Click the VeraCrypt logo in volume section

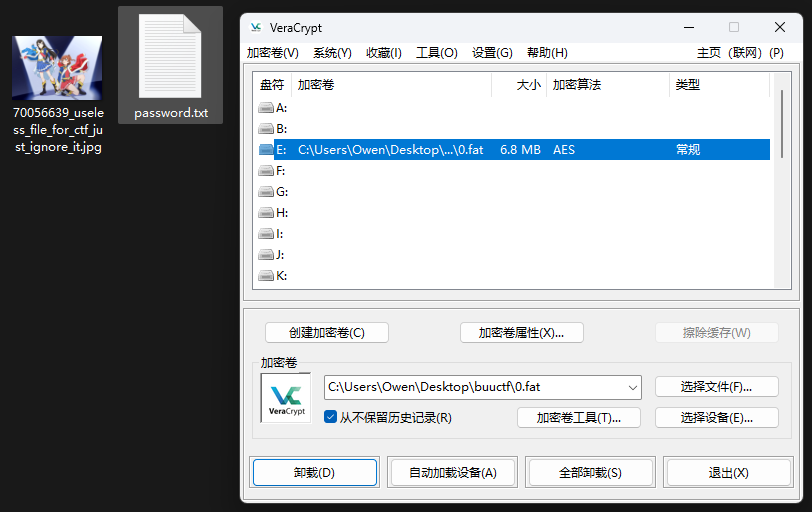(x=286, y=398)
